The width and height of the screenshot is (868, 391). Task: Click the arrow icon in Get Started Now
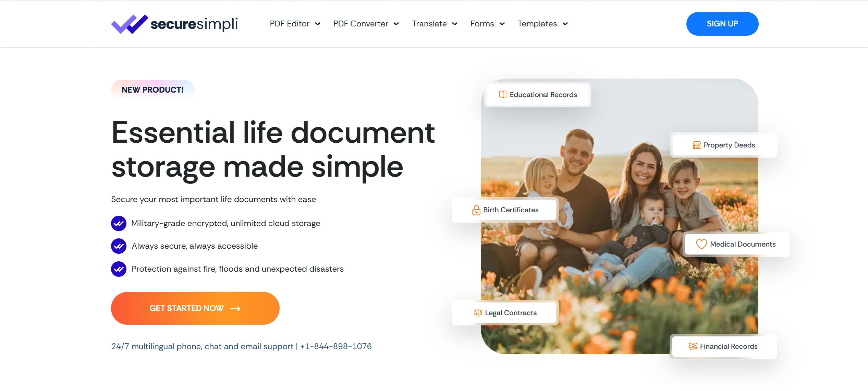(235, 309)
